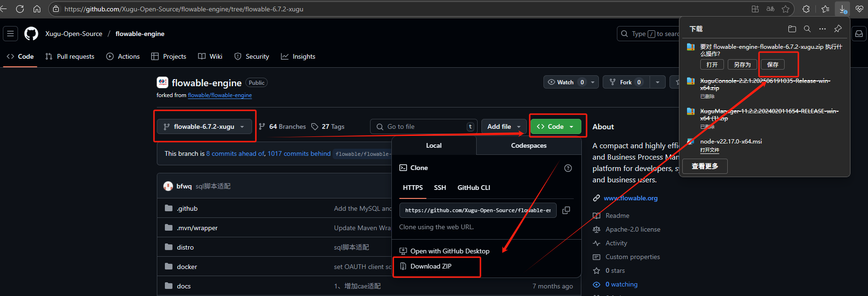Expand the flowable-6.7.2-xugu branch dropdown
Viewport: 868px width, 296px height.
point(204,126)
